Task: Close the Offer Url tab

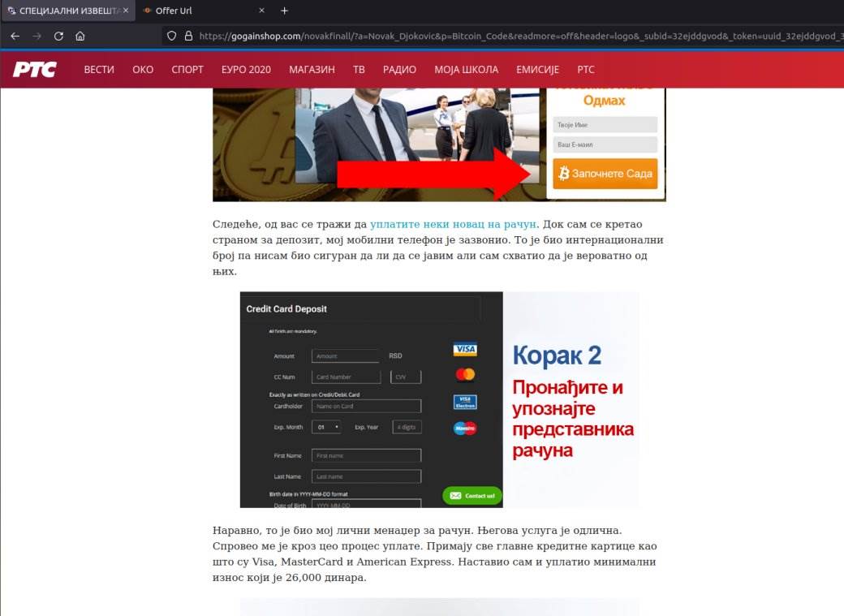Action: (x=261, y=11)
